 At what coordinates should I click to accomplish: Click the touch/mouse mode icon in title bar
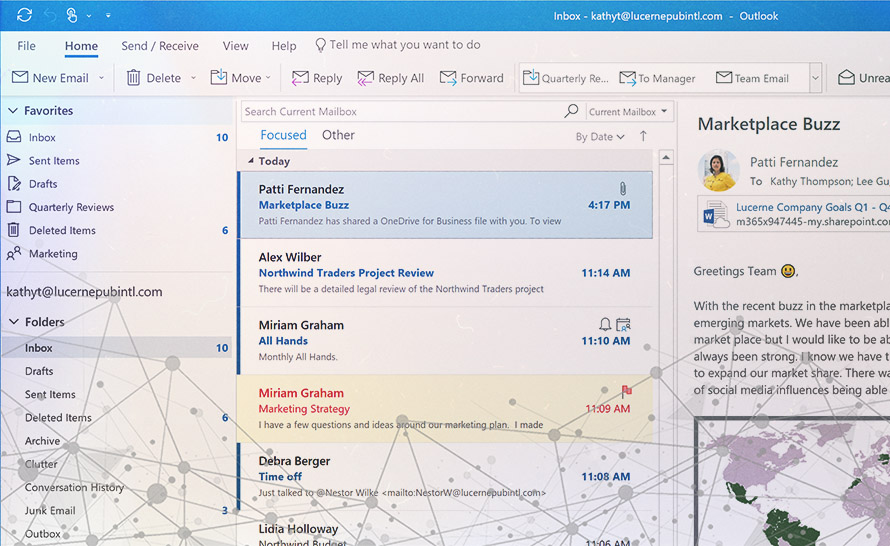coord(72,15)
